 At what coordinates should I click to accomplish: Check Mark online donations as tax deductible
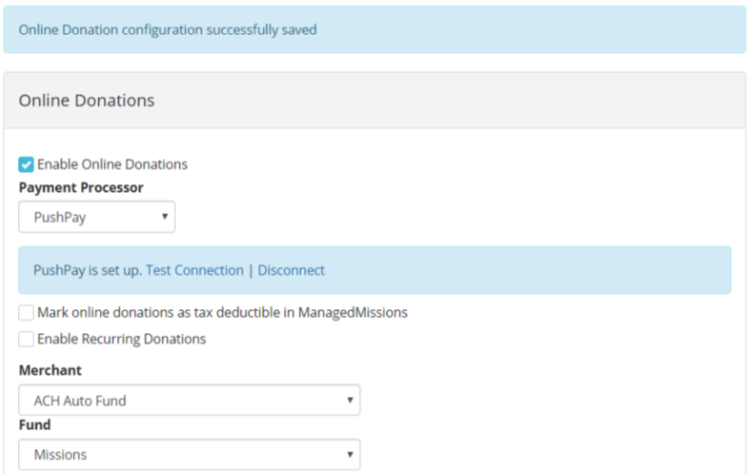tap(26, 313)
